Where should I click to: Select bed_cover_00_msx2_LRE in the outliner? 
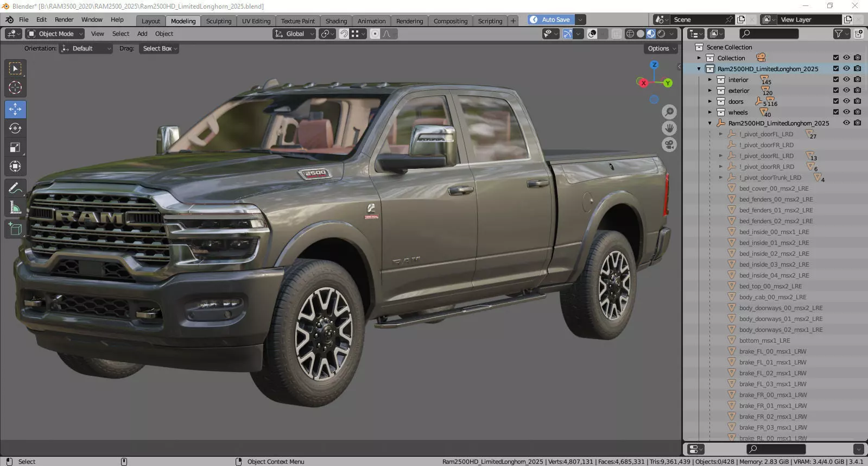coord(774,188)
